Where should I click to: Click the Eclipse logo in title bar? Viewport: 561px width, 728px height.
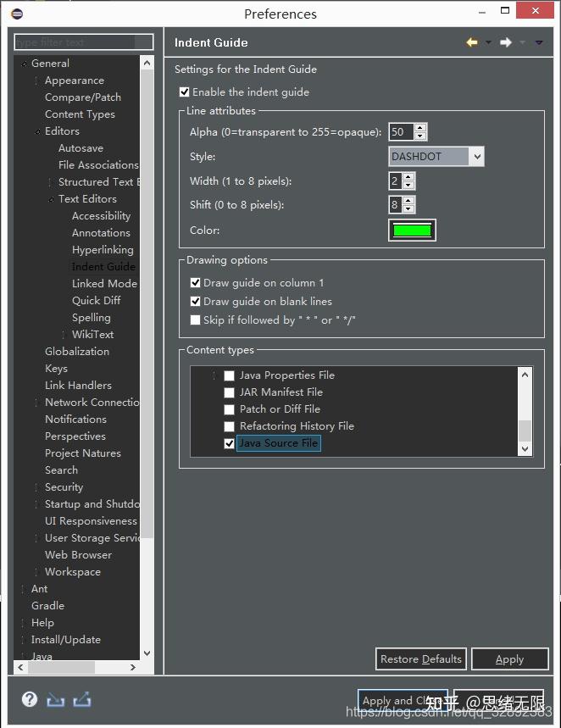[18, 14]
